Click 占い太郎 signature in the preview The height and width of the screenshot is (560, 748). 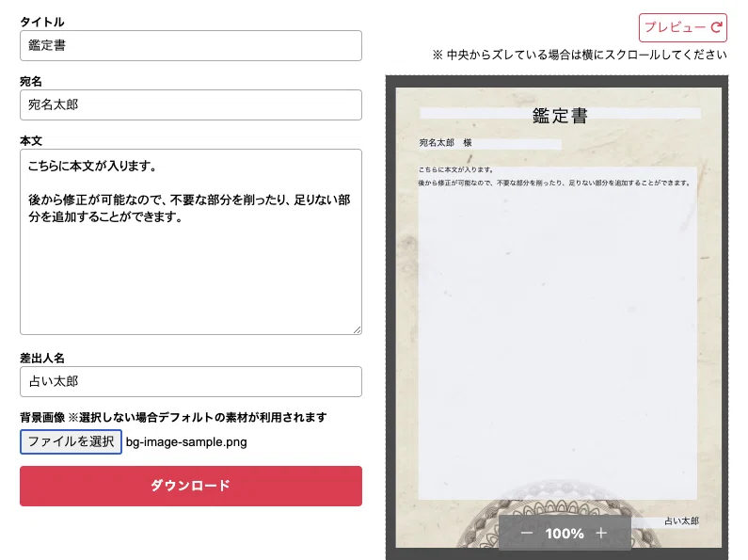[x=682, y=520]
